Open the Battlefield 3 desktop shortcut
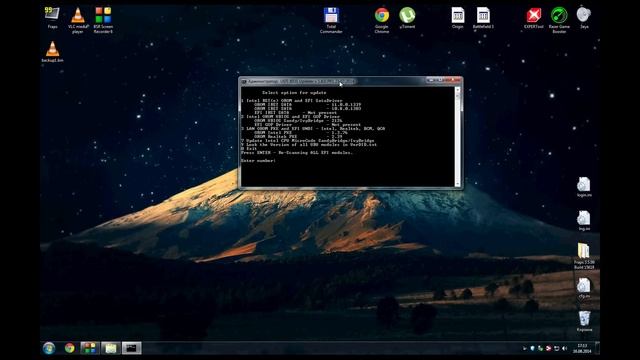 click(483, 18)
